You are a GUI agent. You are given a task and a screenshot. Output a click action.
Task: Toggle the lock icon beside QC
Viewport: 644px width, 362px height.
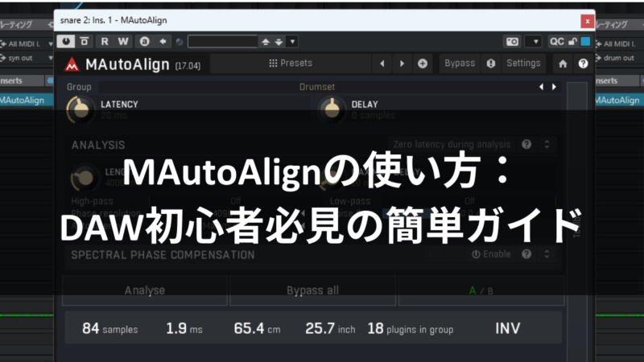click(x=572, y=42)
